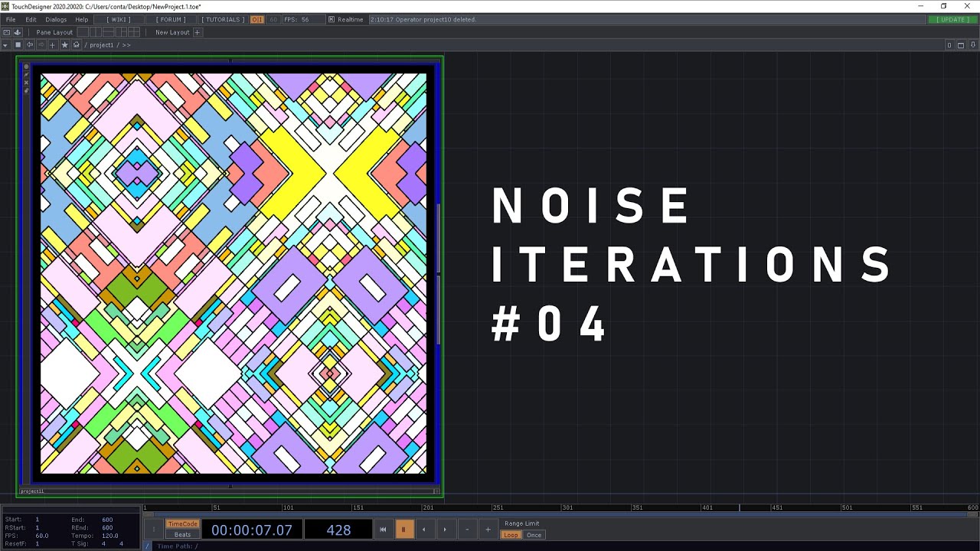Open the FORUM link
Screen dimensions: 980x551
[171, 19]
